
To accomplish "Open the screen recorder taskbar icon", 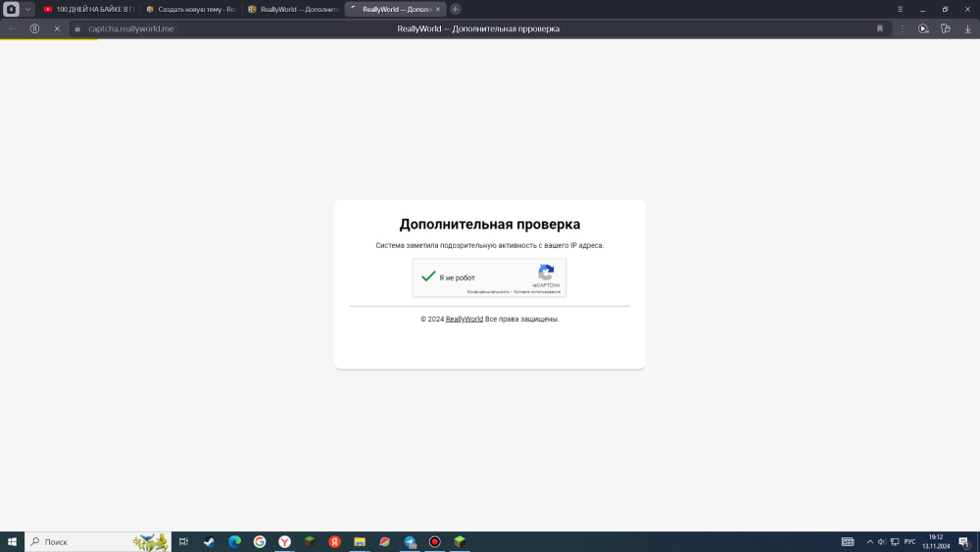I will point(435,542).
